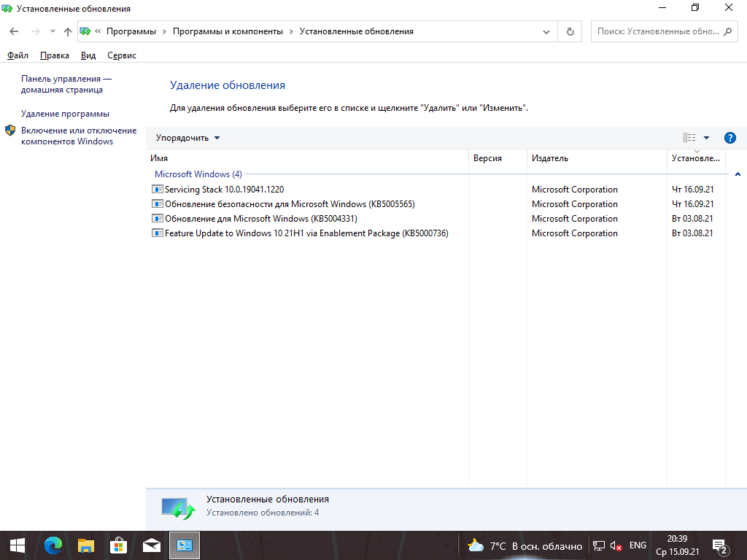
Task: Click publisher cell of the Servicing Stack row
Action: click(575, 190)
